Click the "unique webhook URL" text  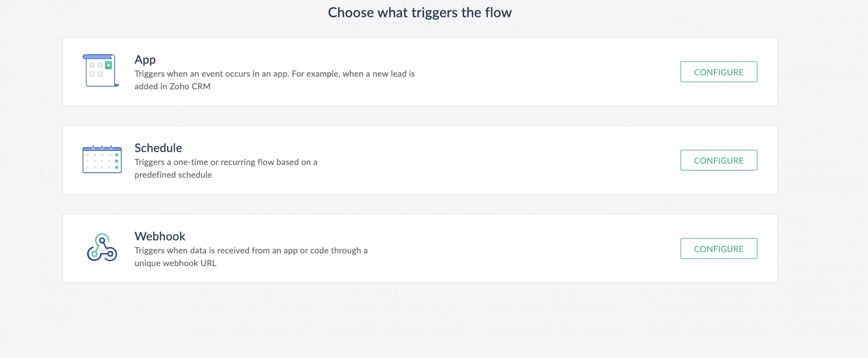[x=175, y=263]
